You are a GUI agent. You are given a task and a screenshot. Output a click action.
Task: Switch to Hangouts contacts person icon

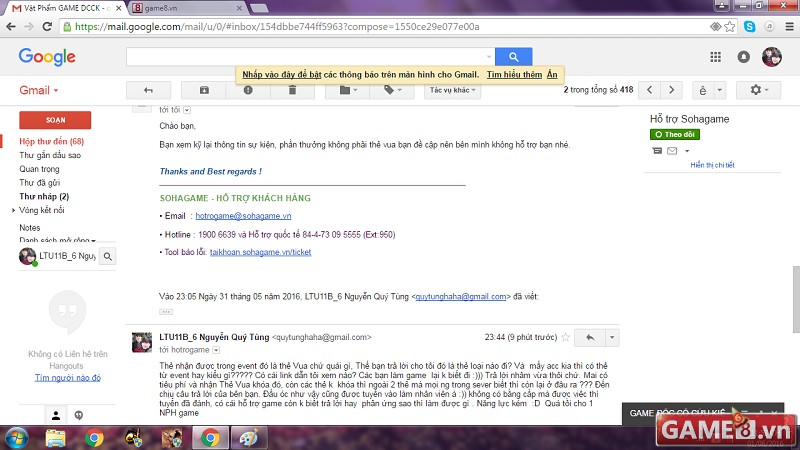(56, 416)
